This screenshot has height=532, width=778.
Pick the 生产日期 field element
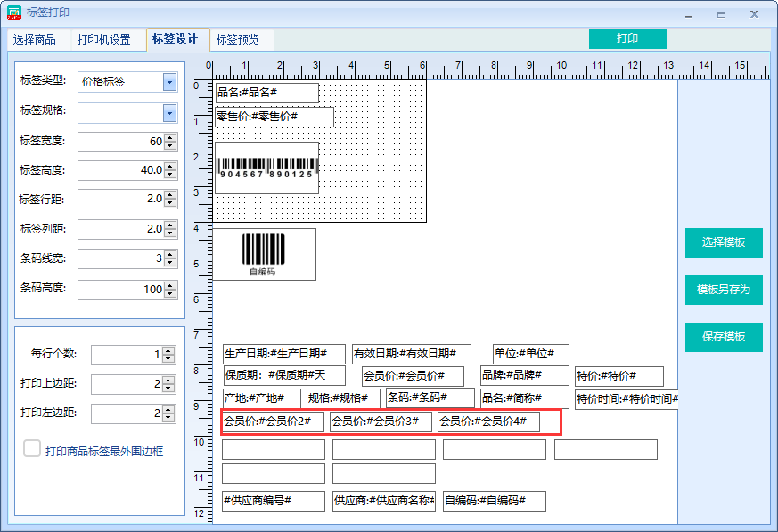pos(283,354)
